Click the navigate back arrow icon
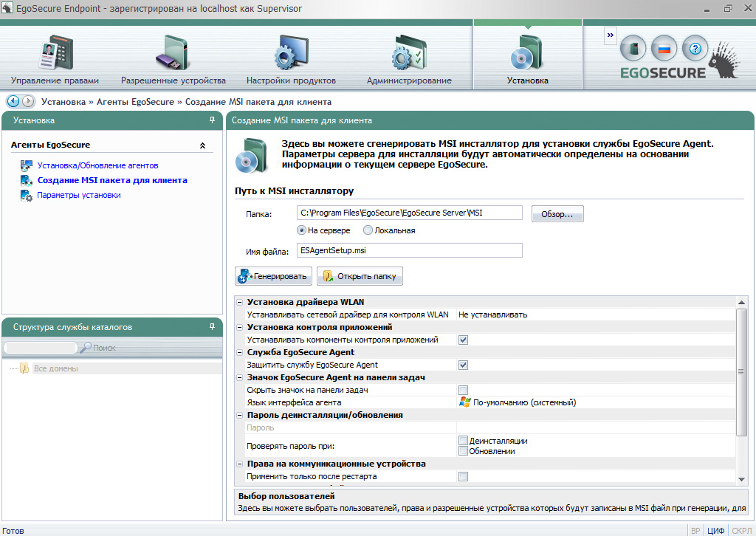Image resolution: width=756 pixels, height=536 pixels. point(13,101)
